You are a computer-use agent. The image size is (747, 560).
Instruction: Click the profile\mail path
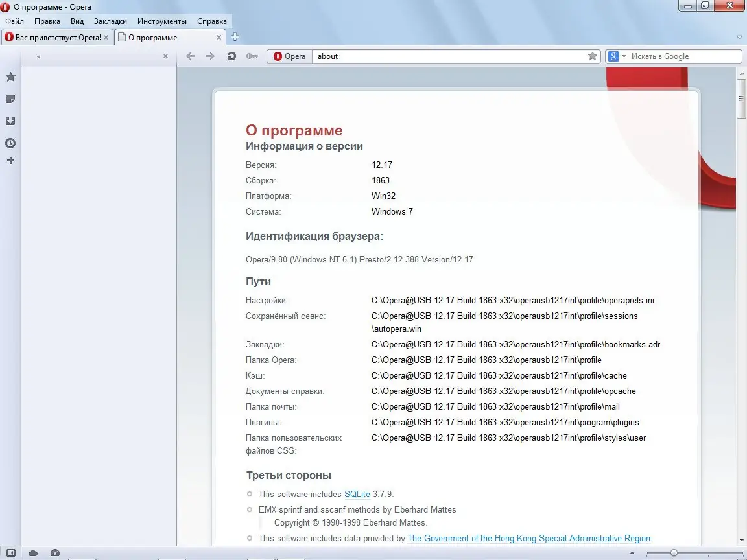tap(495, 406)
